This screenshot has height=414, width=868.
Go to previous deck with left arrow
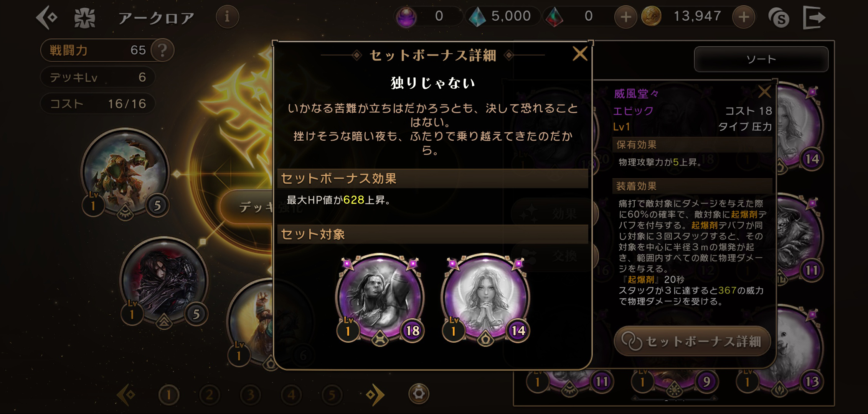click(127, 394)
